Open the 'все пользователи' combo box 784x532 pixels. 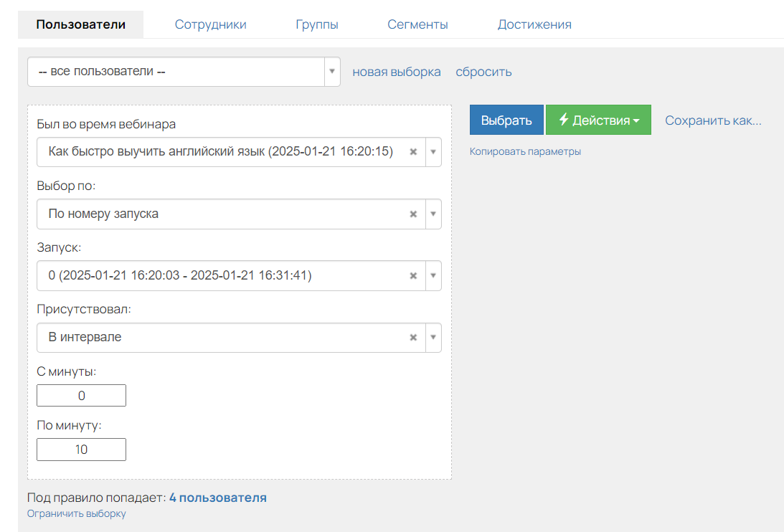[184, 72]
